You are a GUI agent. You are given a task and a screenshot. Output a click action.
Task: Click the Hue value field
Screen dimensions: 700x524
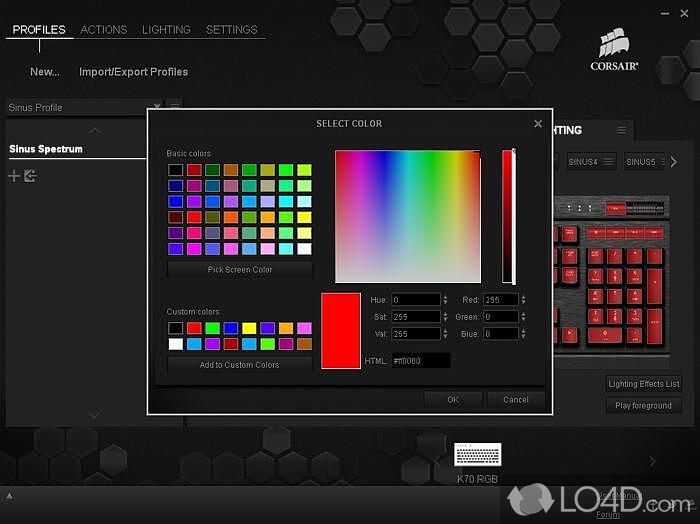pos(416,299)
